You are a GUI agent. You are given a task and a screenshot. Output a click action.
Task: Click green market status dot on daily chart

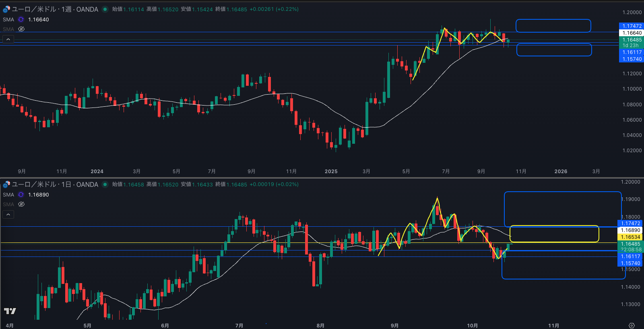(105, 184)
